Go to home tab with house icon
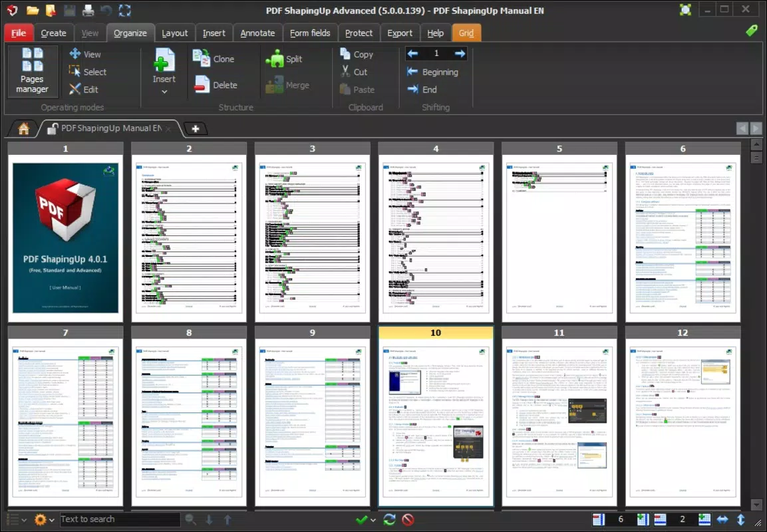Screen dimensions: 767x532 tap(23, 128)
